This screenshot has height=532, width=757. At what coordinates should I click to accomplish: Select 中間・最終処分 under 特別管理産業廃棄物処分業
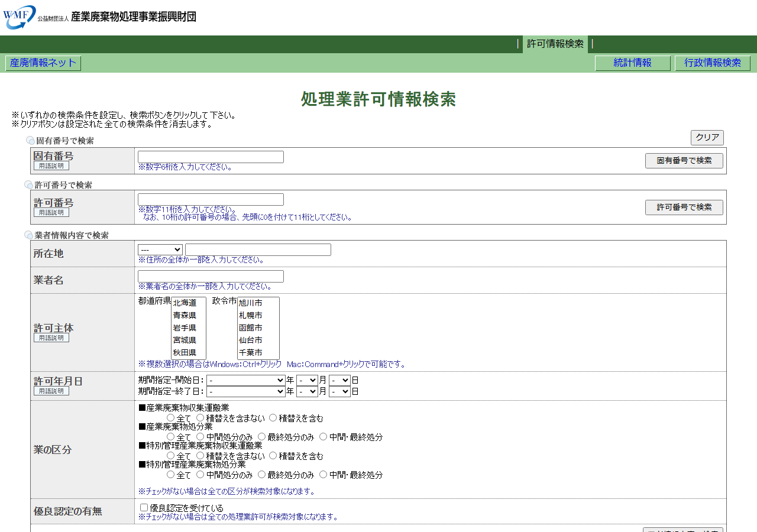coord(323,475)
